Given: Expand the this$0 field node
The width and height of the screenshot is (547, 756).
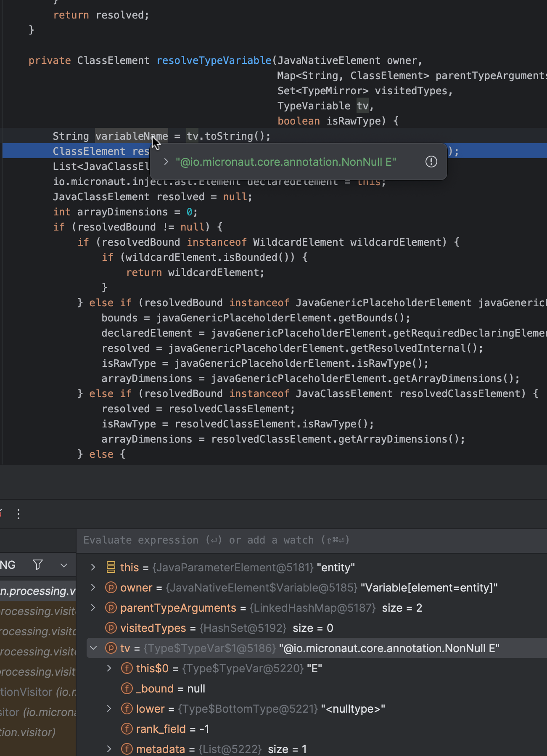Looking at the screenshot, I should click(x=109, y=668).
